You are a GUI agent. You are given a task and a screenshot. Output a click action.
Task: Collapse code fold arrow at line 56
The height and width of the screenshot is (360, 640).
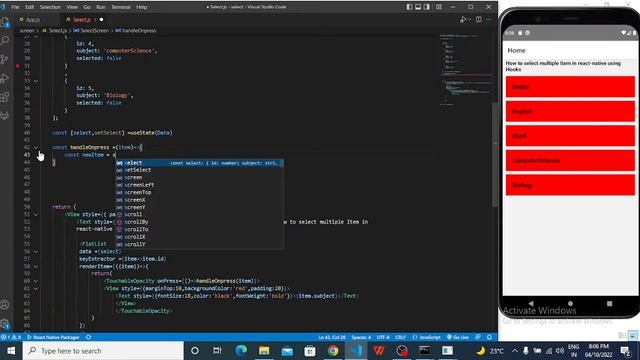[x=36, y=251]
